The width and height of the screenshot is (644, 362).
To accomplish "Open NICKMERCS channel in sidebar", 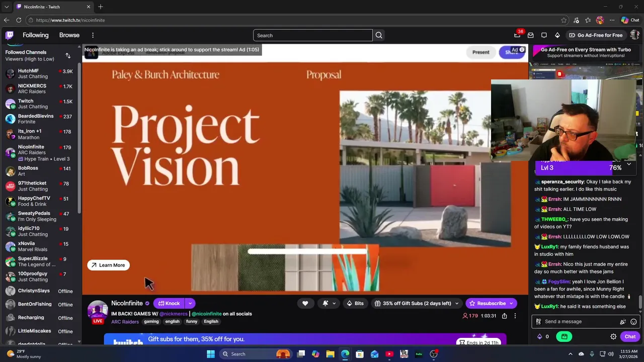I will click(40, 88).
